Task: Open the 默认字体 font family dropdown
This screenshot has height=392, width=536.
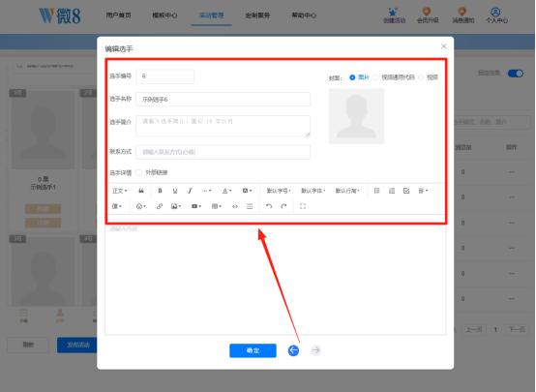Action: (x=313, y=191)
